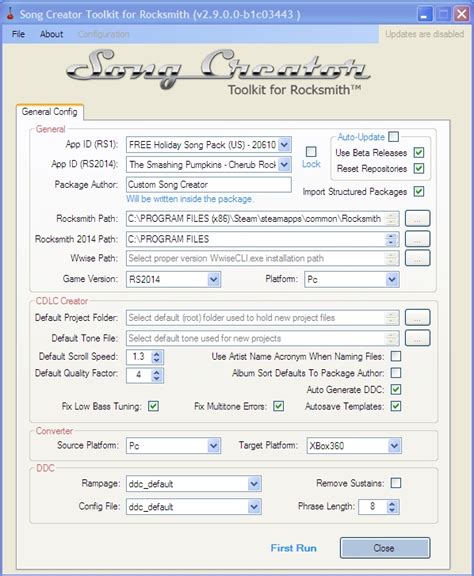Uncheck Autosave Templates
This screenshot has width=474, height=576.
point(396,406)
